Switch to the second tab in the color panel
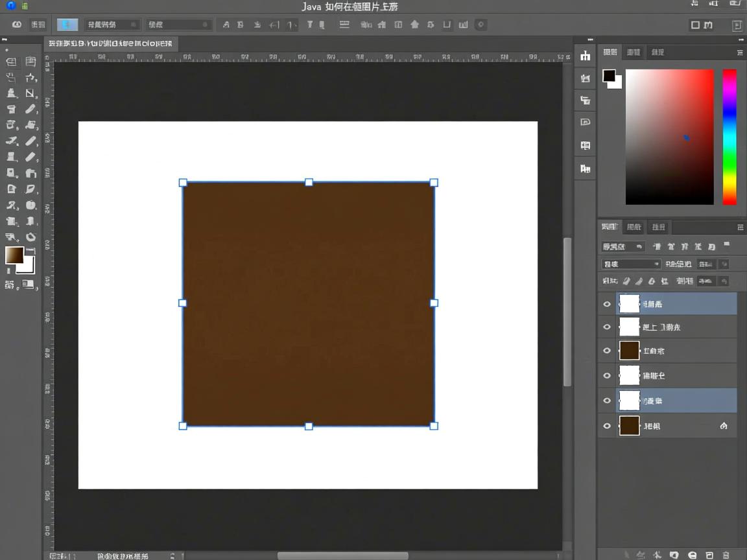The image size is (747, 560). [x=634, y=52]
